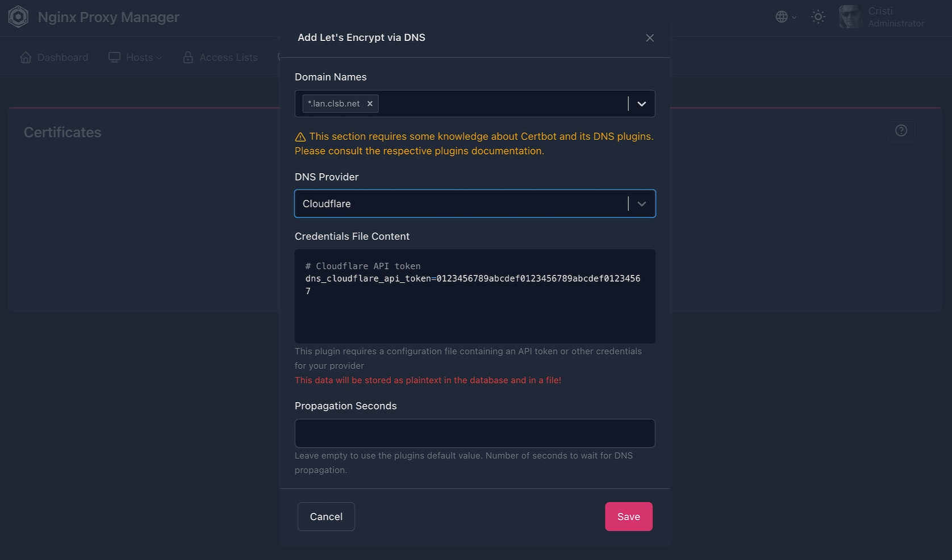952x560 pixels.
Task: Click the Hosts monitor icon
Action: click(x=114, y=57)
